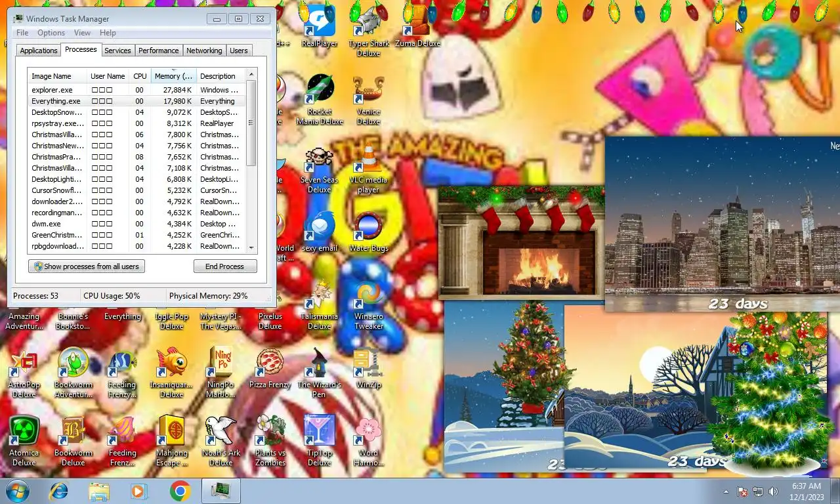Open Seven Seas Deluxe shortcut
Viewport: 840px width, 504px height.
point(319,169)
